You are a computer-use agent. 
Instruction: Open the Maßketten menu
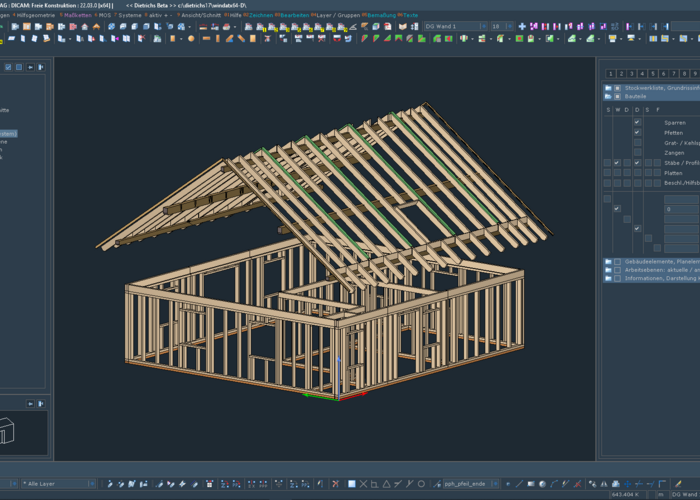pos(78,15)
